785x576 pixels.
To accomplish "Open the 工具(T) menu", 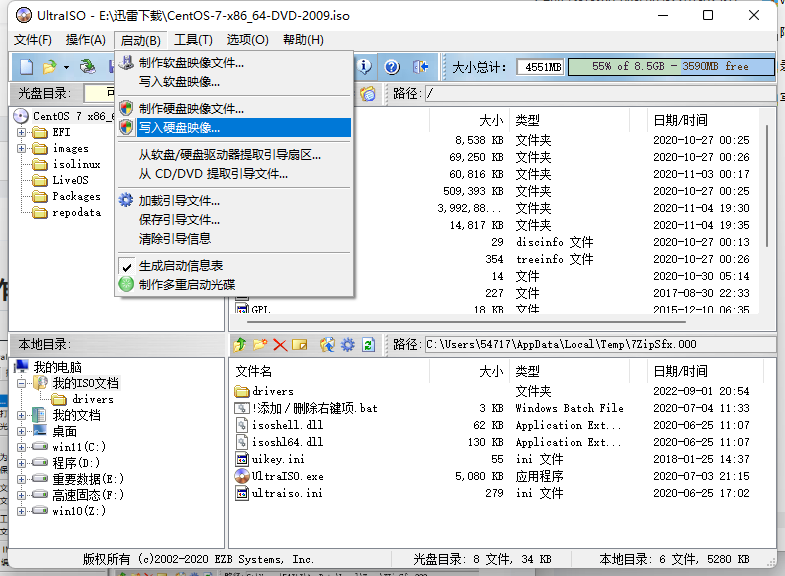I will pos(193,40).
